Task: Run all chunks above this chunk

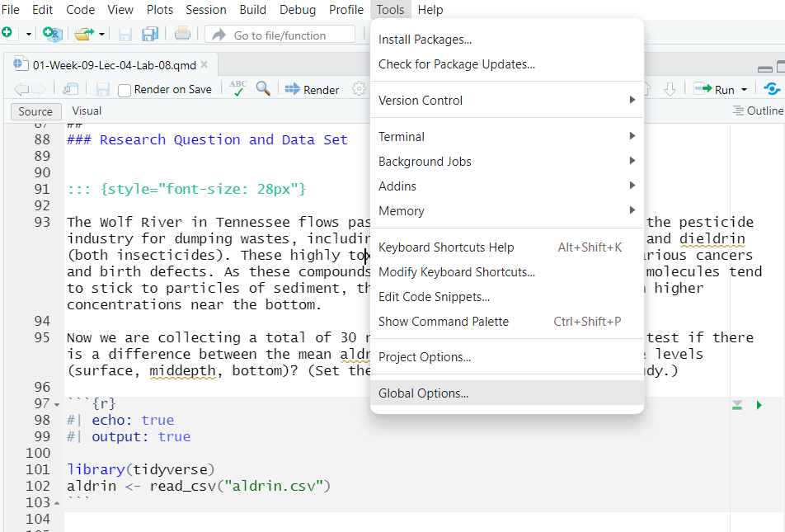Action: point(737,404)
